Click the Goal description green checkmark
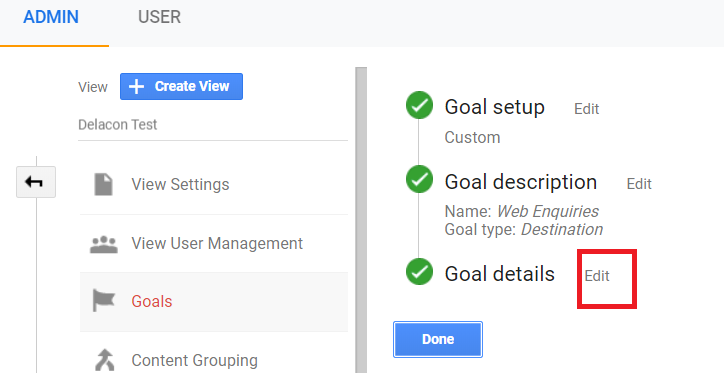The image size is (724, 373). pos(419,179)
